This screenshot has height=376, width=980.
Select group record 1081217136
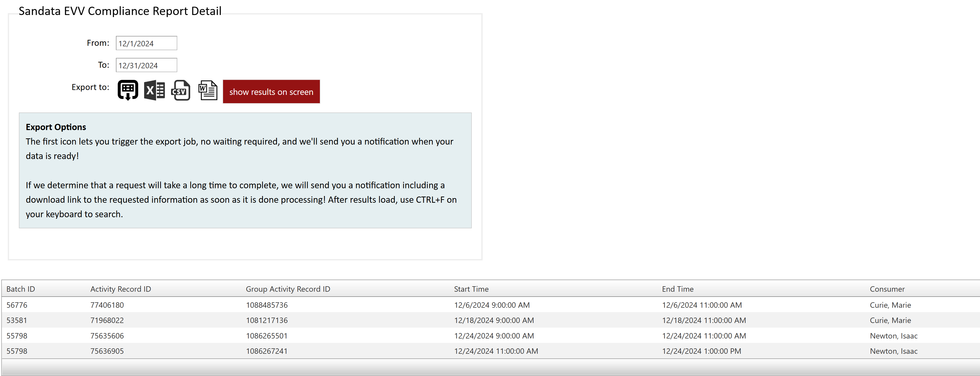tap(267, 320)
